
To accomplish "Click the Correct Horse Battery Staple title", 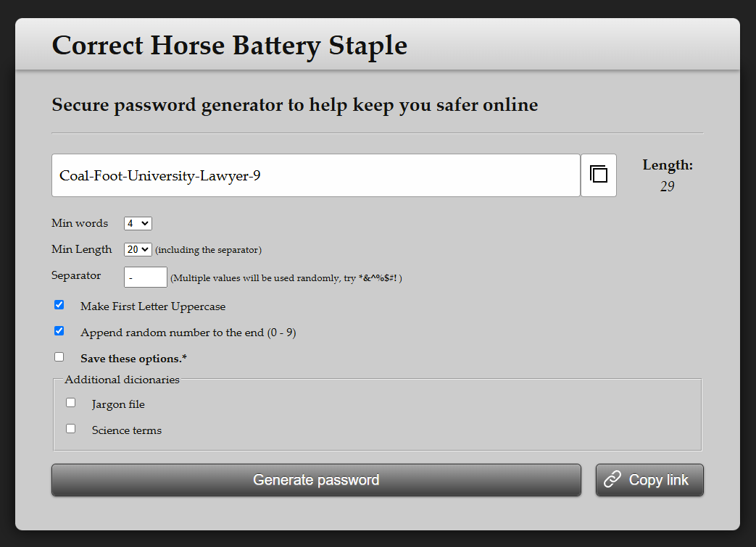I will (x=230, y=46).
